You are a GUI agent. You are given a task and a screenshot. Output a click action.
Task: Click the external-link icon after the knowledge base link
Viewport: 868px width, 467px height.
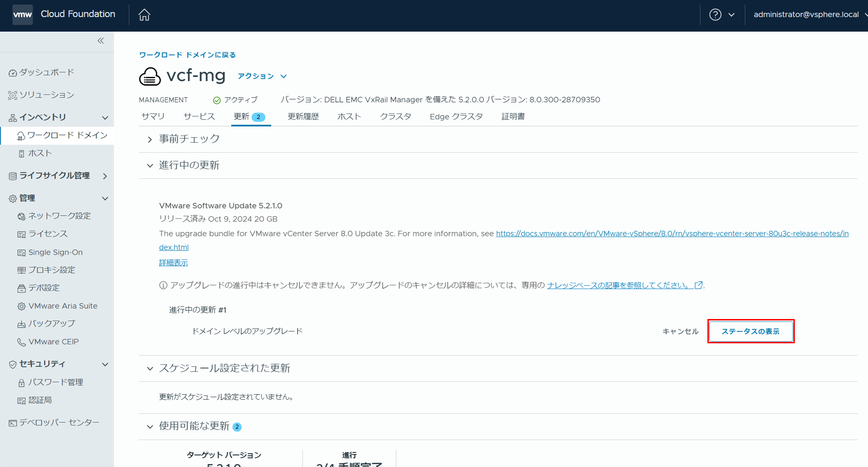pos(699,285)
